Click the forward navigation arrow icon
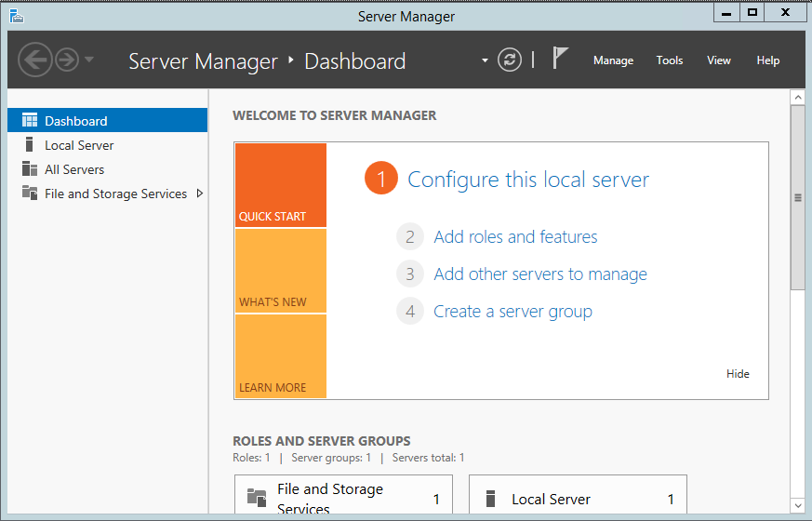The height and width of the screenshot is (521, 812). coord(66,60)
